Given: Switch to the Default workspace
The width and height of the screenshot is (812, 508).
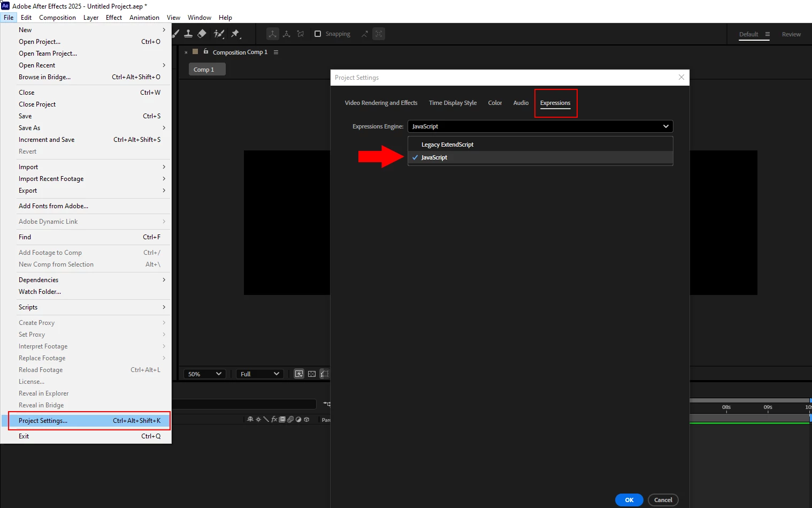Looking at the screenshot, I should [748, 34].
